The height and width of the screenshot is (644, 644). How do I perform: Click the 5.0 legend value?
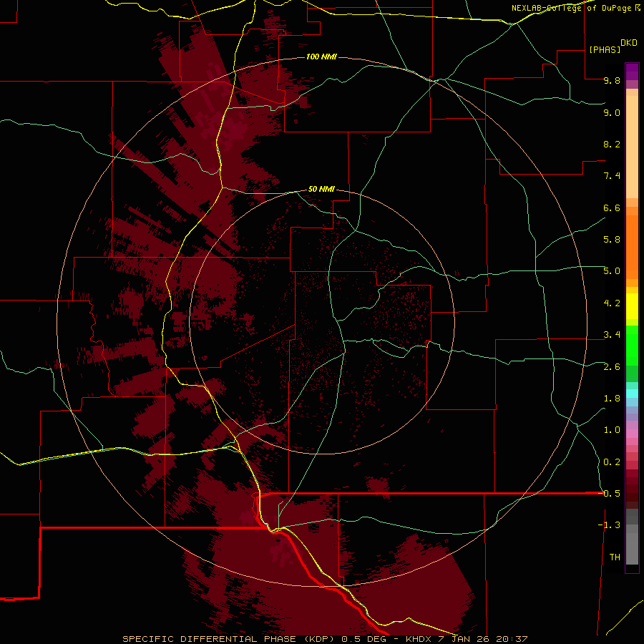point(612,271)
